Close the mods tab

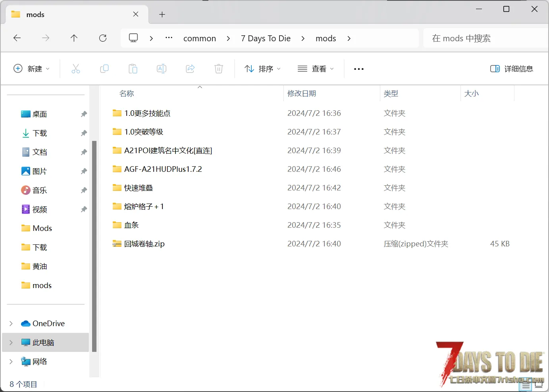pos(136,14)
